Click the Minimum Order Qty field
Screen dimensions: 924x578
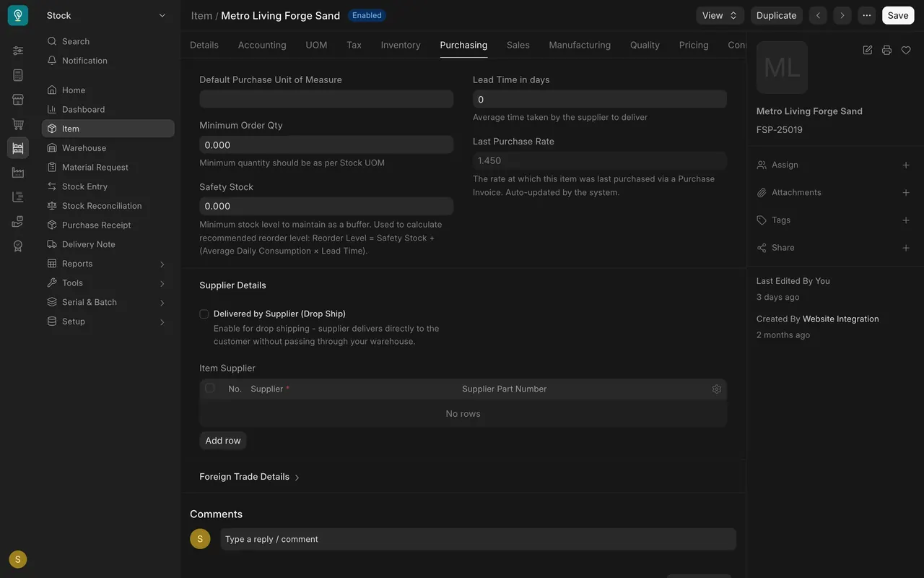click(326, 144)
